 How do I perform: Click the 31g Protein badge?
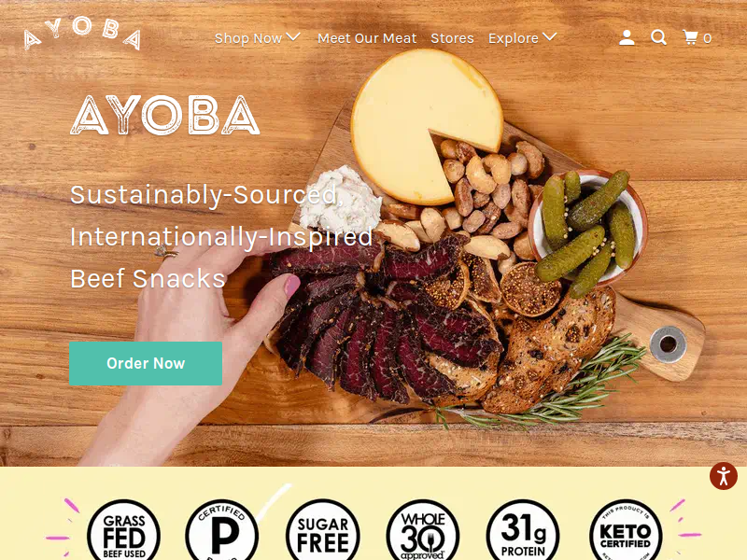point(523,532)
